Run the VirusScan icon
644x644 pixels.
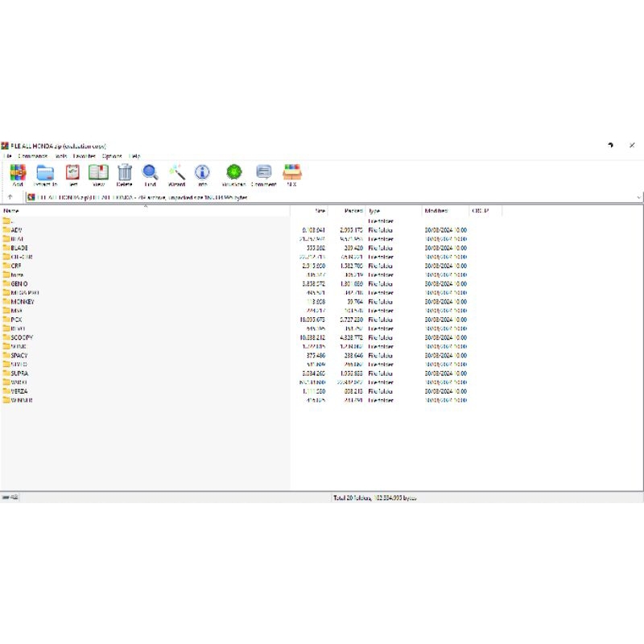233,173
